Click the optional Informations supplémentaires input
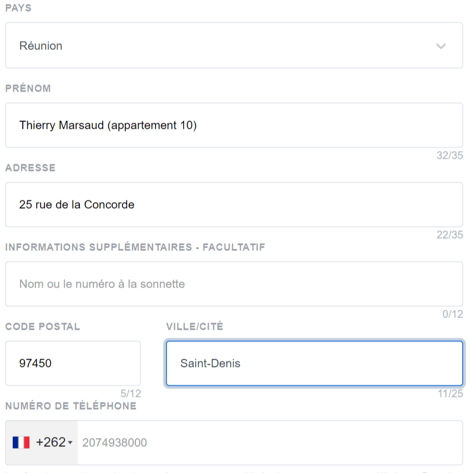The image size is (476, 473). coord(234,284)
